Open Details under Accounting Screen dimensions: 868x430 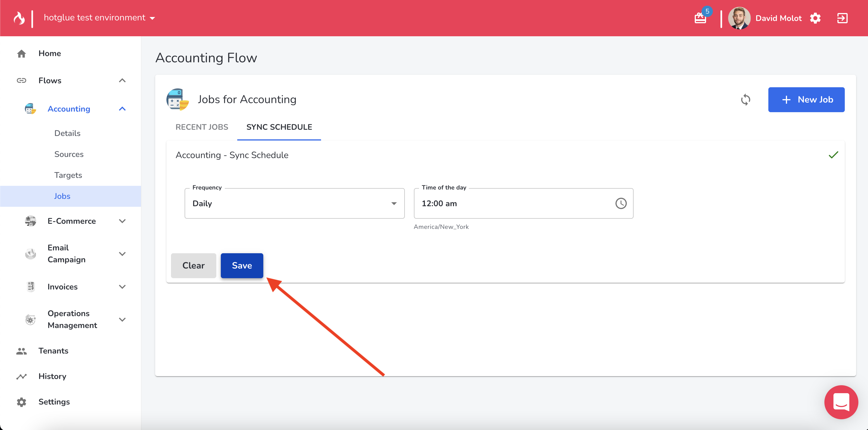(x=67, y=133)
